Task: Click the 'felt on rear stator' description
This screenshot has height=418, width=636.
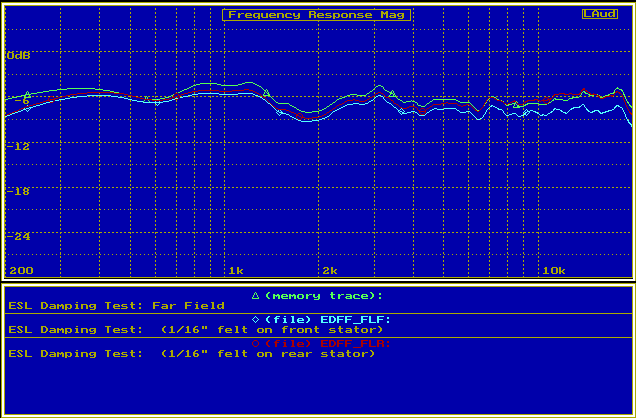Action: click(x=192, y=353)
